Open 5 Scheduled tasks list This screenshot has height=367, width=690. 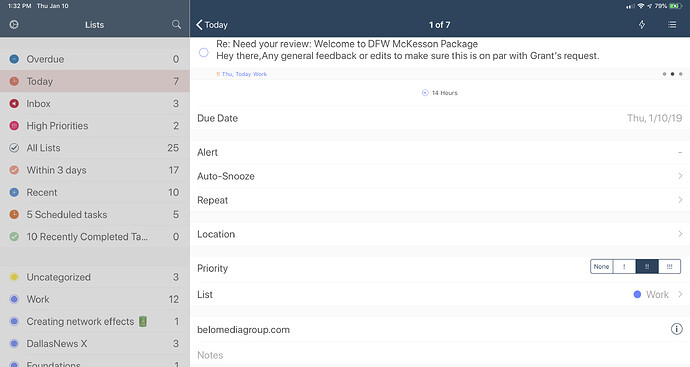coord(95,214)
